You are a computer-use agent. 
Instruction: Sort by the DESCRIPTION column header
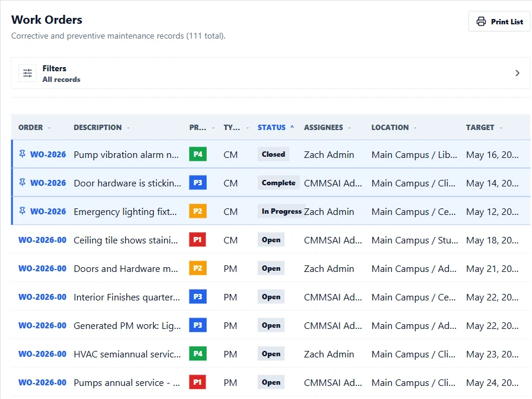(97, 128)
